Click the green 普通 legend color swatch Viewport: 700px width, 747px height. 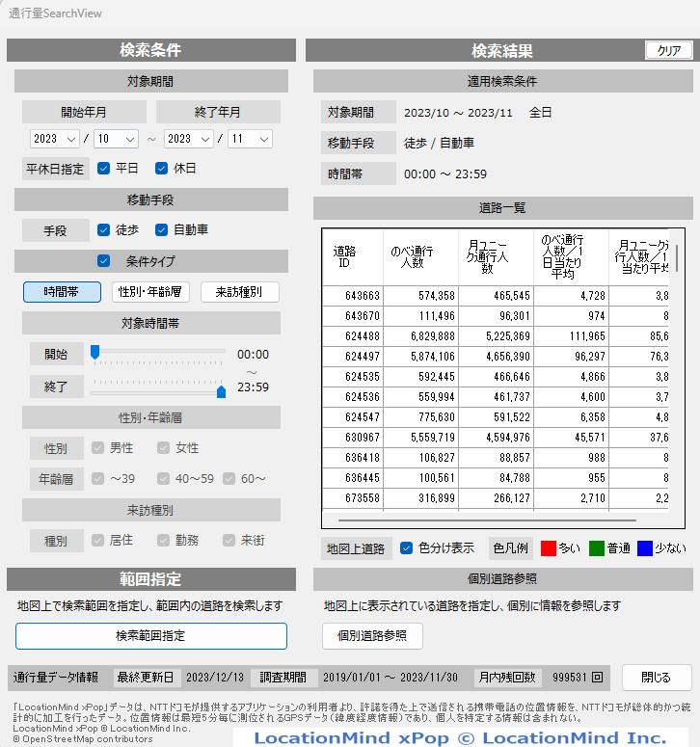597,548
